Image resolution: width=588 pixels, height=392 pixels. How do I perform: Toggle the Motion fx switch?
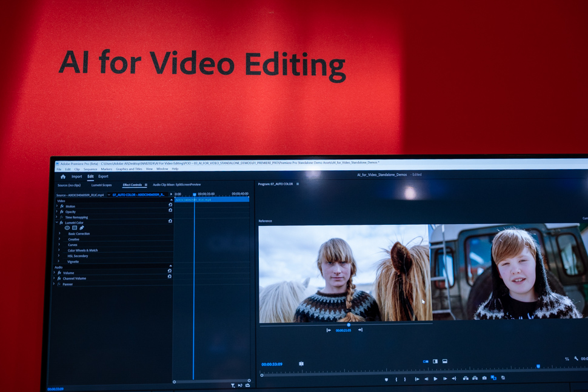[x=62, y=206]
